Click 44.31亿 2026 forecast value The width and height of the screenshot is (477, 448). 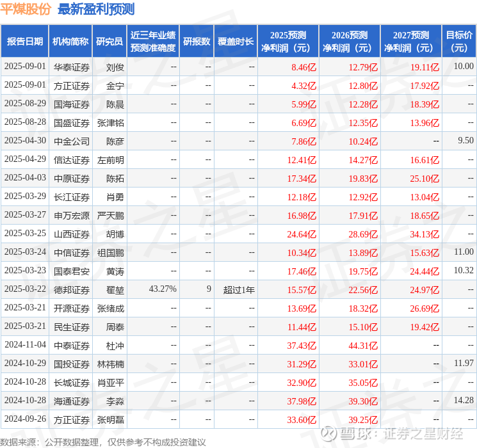pyautogui.click(x=363, y=346)
